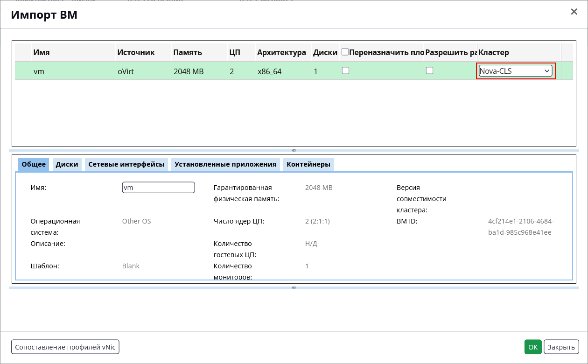
Task: Click the oVirt source cell
Action: tap(144, 71)
